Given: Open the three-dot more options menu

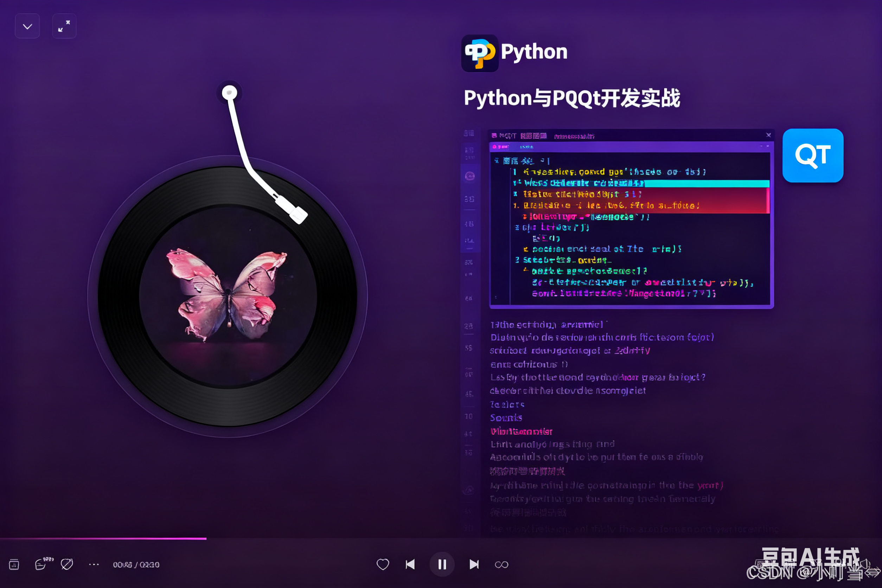Looking at the screenshot, I should (x=94, y=564).
